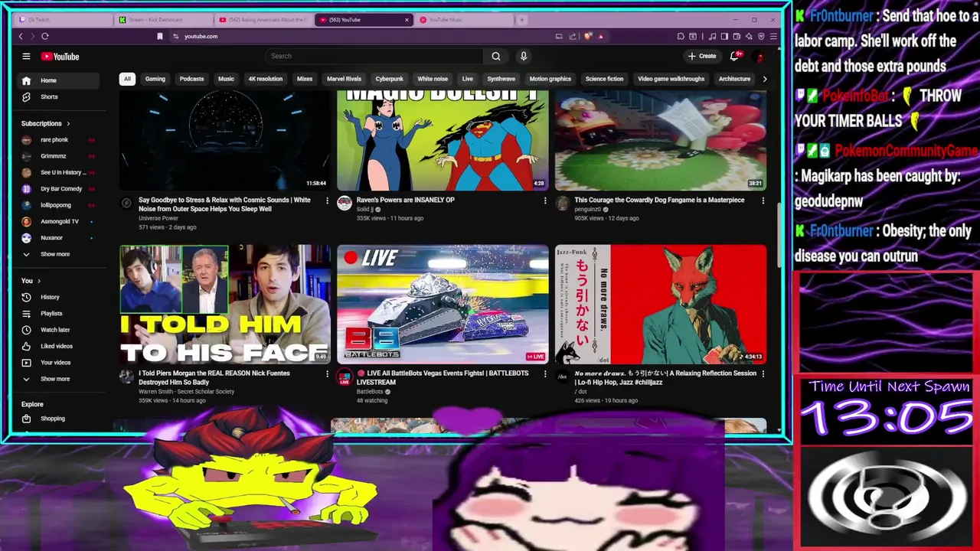Bookmark this page using the bookmark icon
980x551 pixels.
pos(159,36)
